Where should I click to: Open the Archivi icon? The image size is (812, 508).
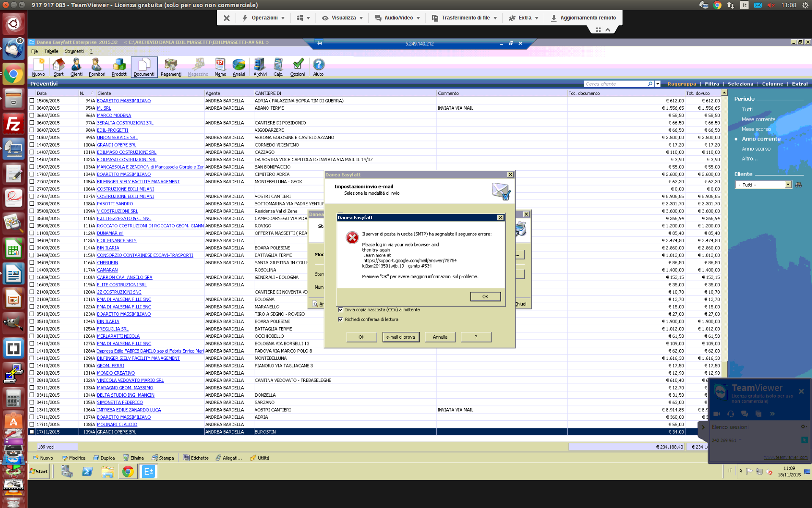click(260, 67)
